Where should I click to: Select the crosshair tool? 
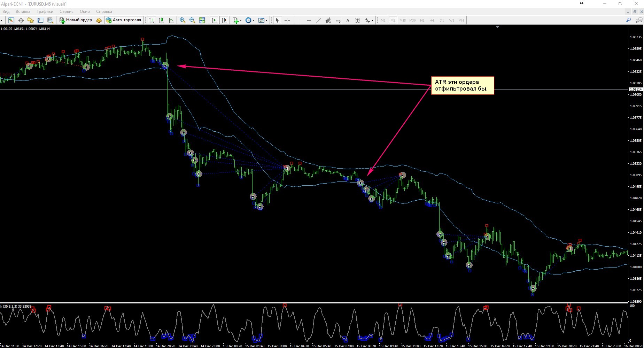287,20
